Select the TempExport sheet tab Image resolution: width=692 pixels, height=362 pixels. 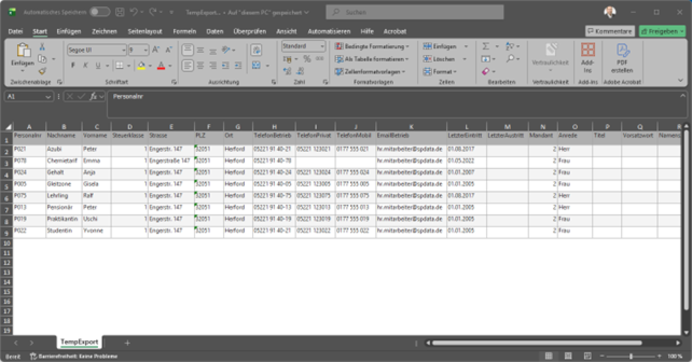[x=79, y=342]
